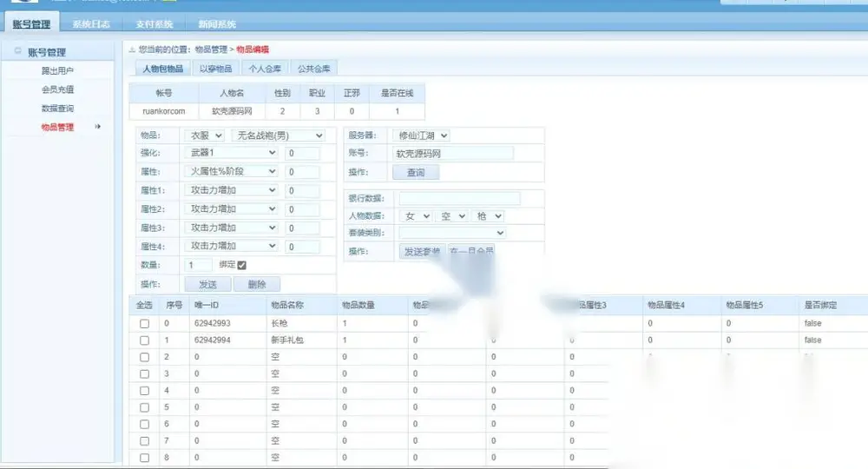This screenshot has height=469, width=868.
Task: Click the location icon before 您当前的位置
Action: pos(132,50)
